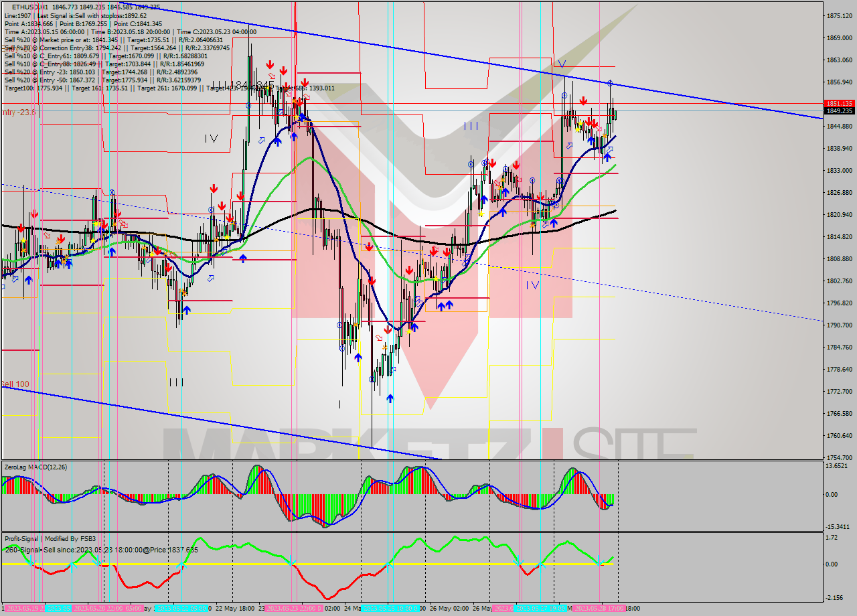The width and height of the screenshot is (857, 616).
Task: Click the 1833.000 price axis label
Action: (x=840, y=171)
